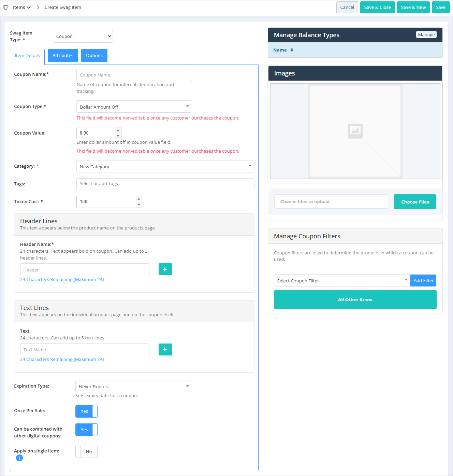Expand the Expiration Type dropdown
The image size is (453, 476).
[x=133, y=386]
